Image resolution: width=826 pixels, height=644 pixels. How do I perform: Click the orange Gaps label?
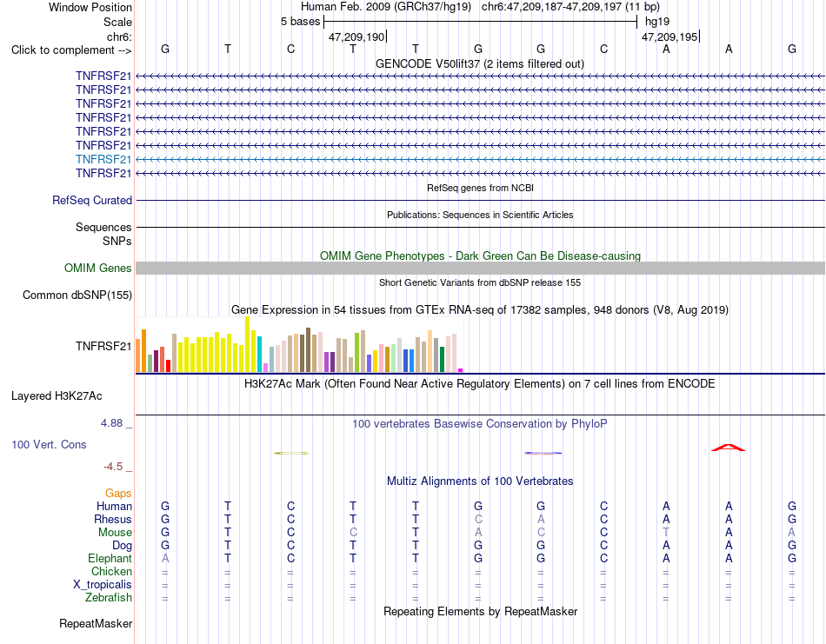click(118, 493)
